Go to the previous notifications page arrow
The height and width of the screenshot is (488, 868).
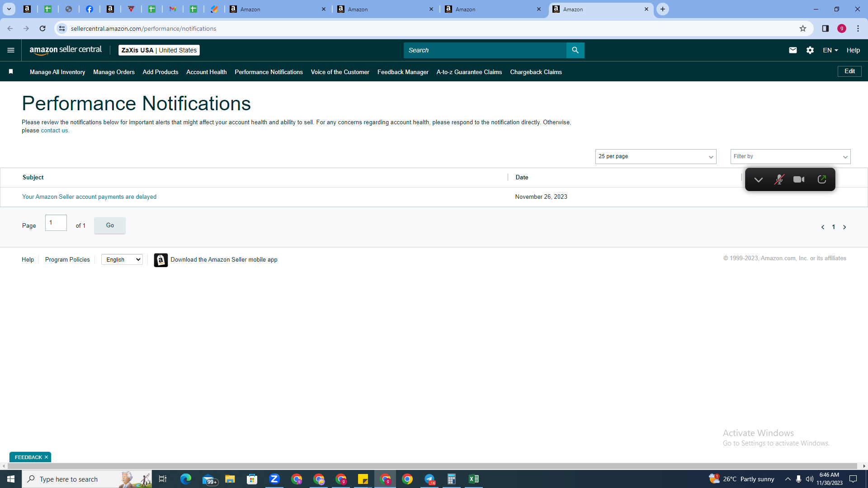coord(823,227)
